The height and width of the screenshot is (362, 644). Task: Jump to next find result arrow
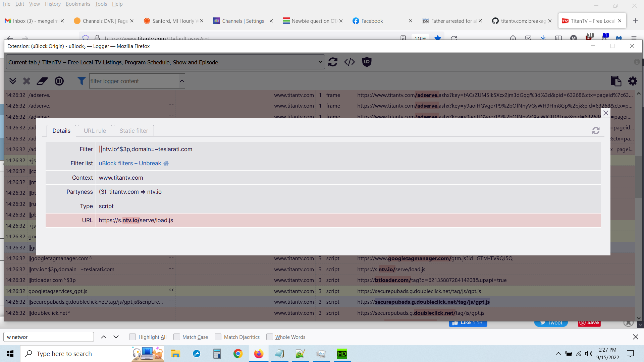(116, 337)
